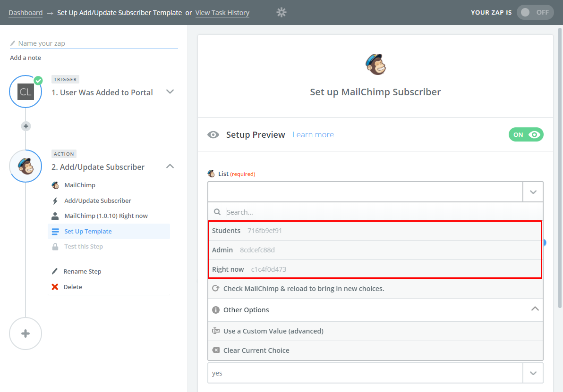
Task: Click the small plus between trigger and action
Action: (26, 126)
